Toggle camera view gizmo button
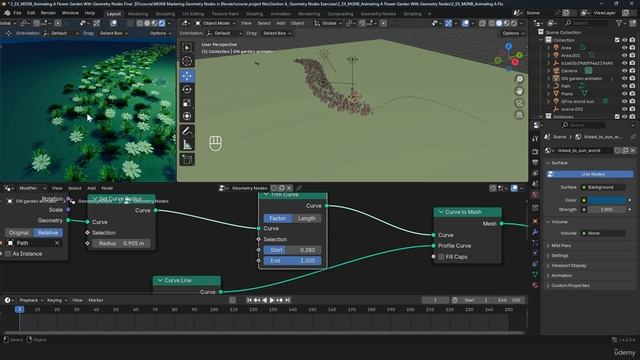The image size is (640, 360). pos(519,103)
